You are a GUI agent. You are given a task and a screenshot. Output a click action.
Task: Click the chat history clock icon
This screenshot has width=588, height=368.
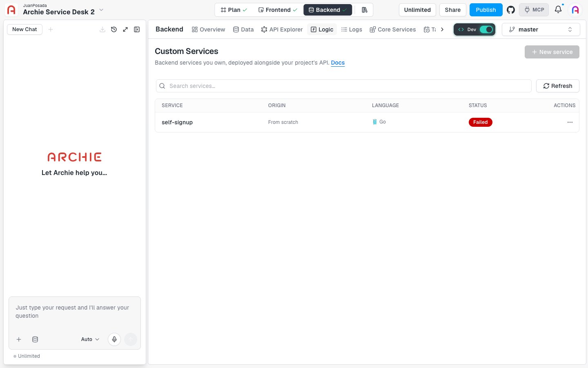pos(114,29)
